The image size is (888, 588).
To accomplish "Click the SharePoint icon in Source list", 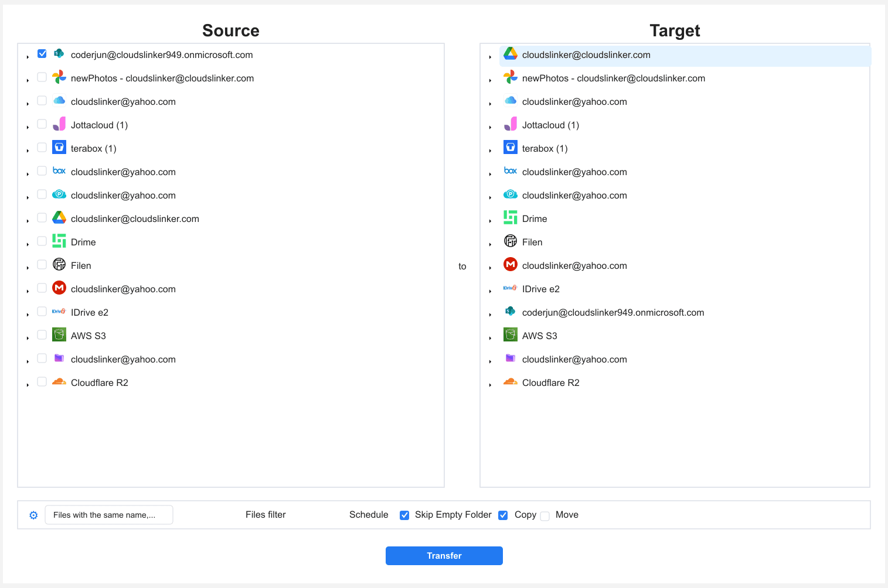I will pos(59,54).
